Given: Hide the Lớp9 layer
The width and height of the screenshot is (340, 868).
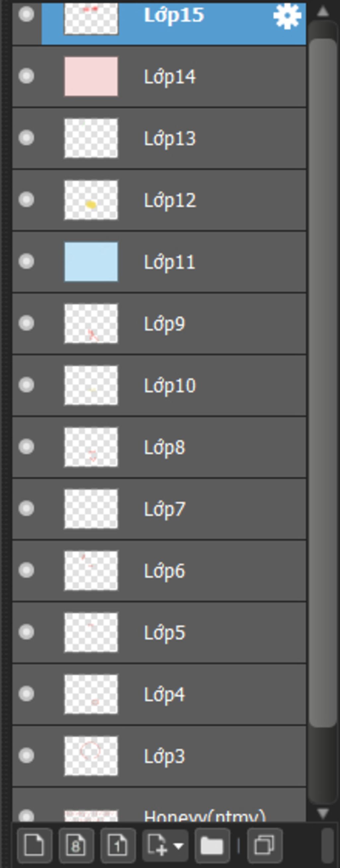Looking at the screenshot, I should (x=26, y=323).
